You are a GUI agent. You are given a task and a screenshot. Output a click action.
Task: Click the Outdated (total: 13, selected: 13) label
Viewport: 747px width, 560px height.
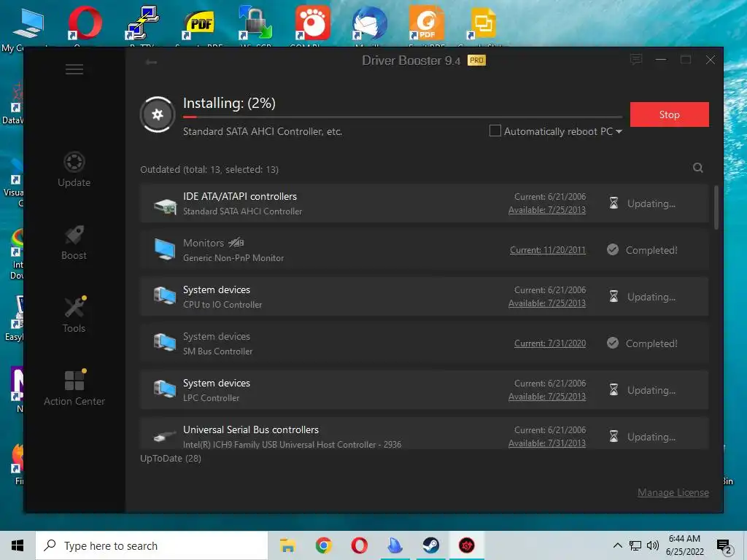(209, 169)
